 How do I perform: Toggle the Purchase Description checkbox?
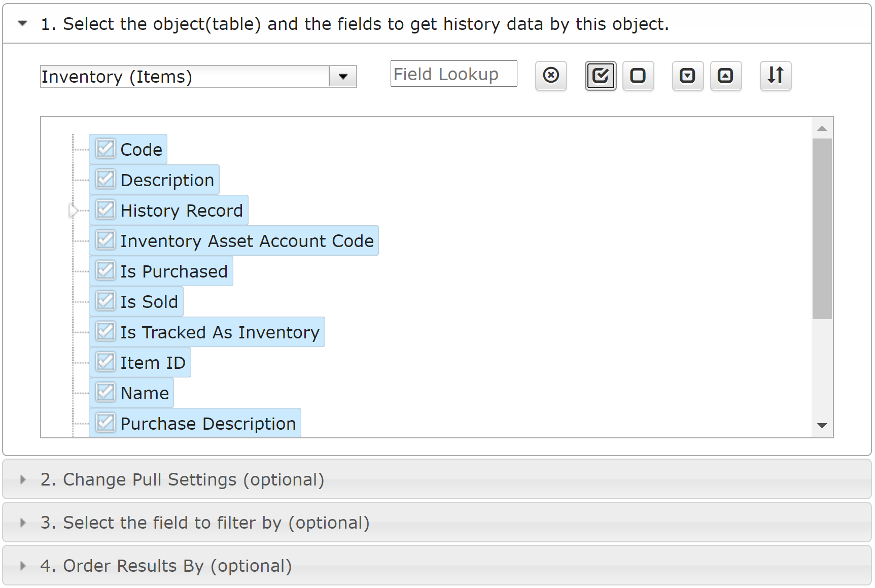pyautogui.click(x=106, y=423)
